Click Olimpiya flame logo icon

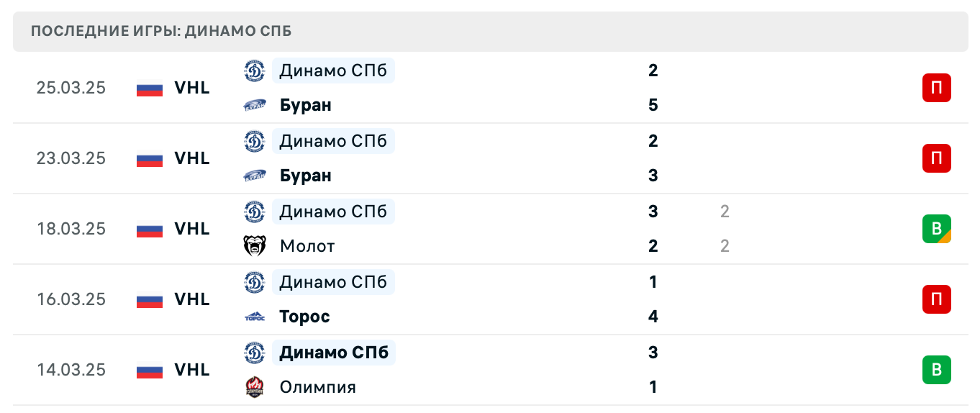254,387
